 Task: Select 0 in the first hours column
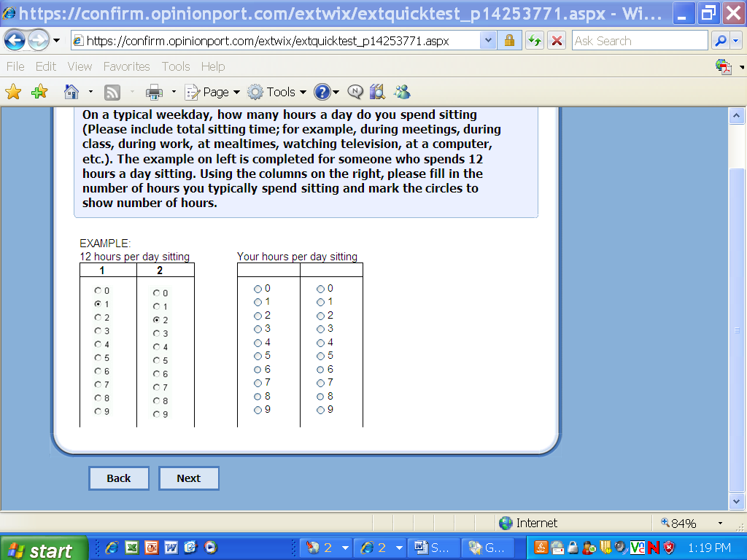click(258, 289)
